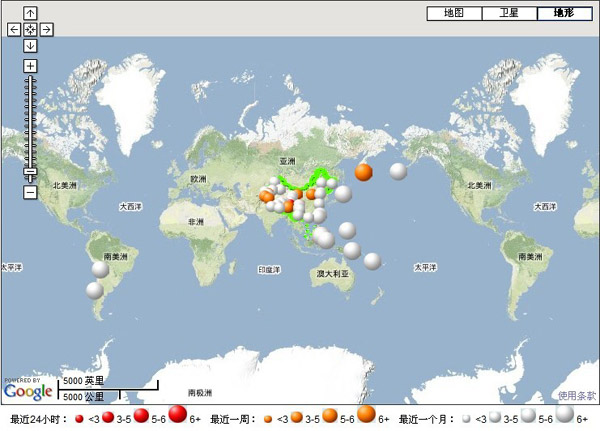600x431 pixels.
Task: Click the 最近24小时 legend label
Action: 38,420
